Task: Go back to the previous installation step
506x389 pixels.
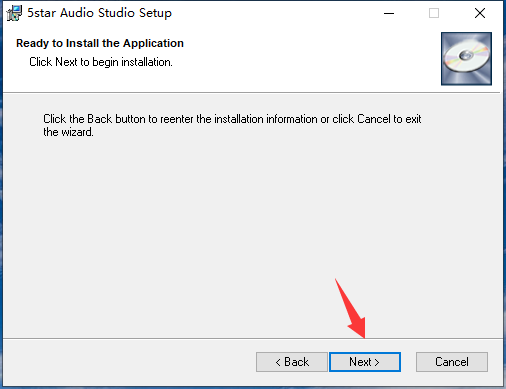Action: tap(292, 362)
